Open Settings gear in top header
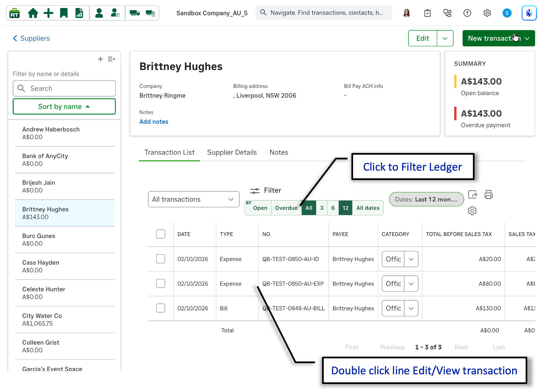The width and height of the screenshot is (544, 392). pos(487,13)
